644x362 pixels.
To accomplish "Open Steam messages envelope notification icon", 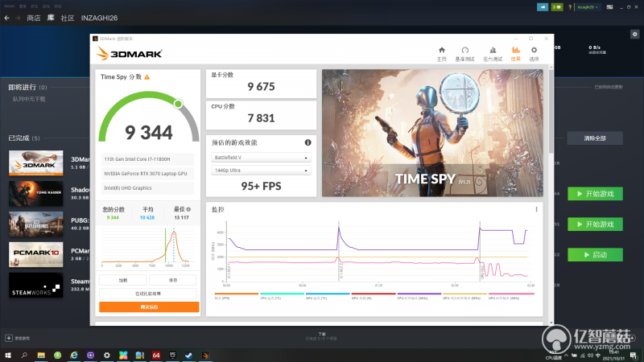I will 557,7.
